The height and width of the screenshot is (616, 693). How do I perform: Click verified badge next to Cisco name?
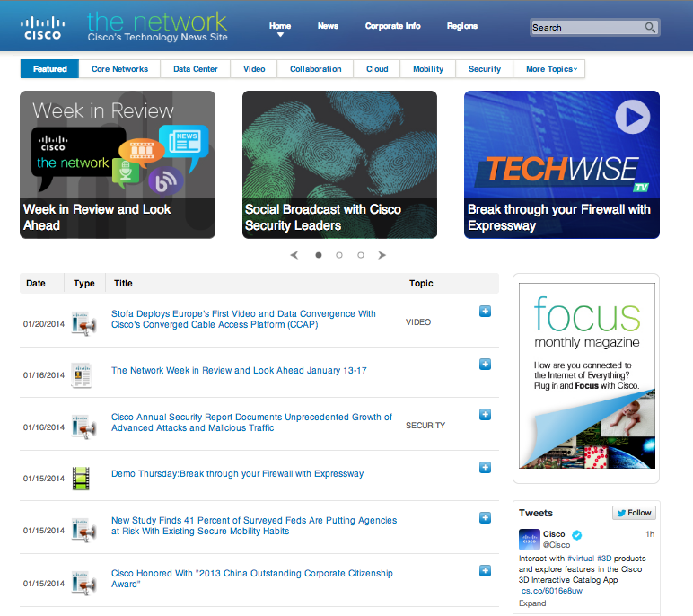click(577, 534)
